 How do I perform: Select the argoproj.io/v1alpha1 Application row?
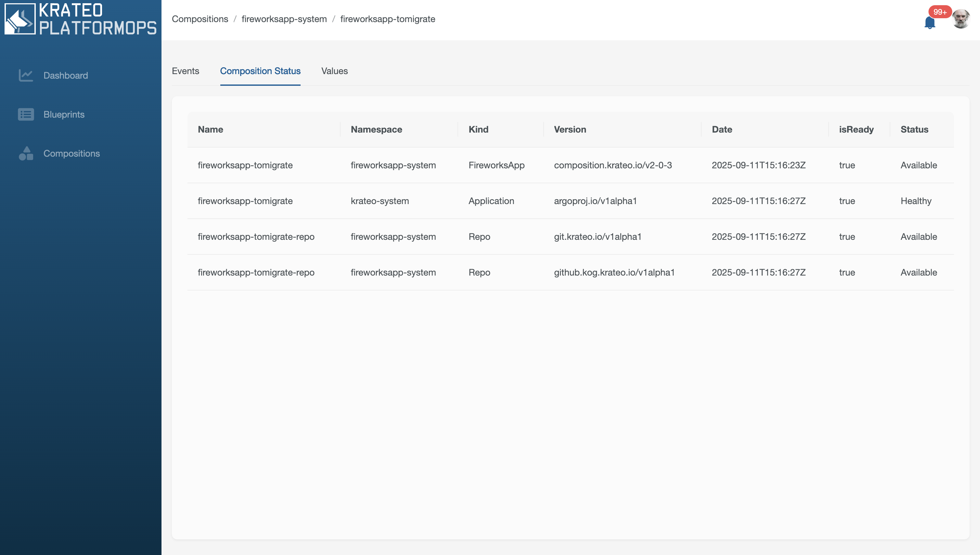tap(595, 201)
